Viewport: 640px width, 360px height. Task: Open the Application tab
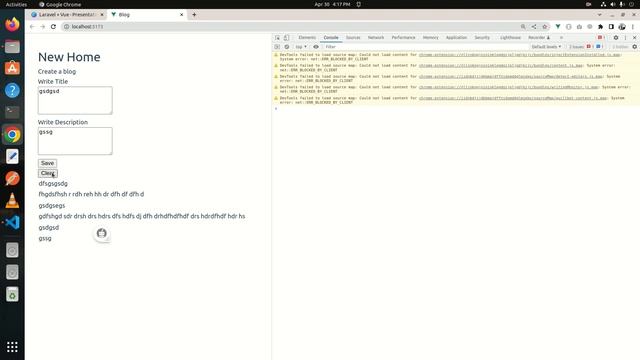[456, 38]
